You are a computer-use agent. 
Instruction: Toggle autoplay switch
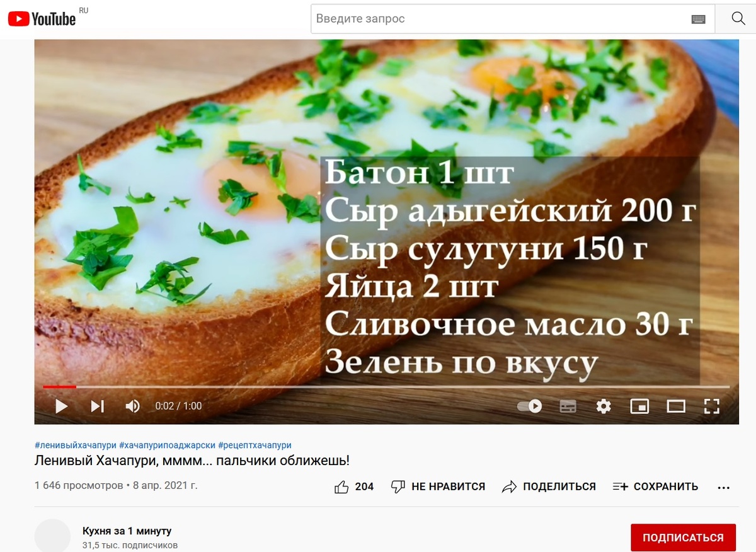pos(530,406)
